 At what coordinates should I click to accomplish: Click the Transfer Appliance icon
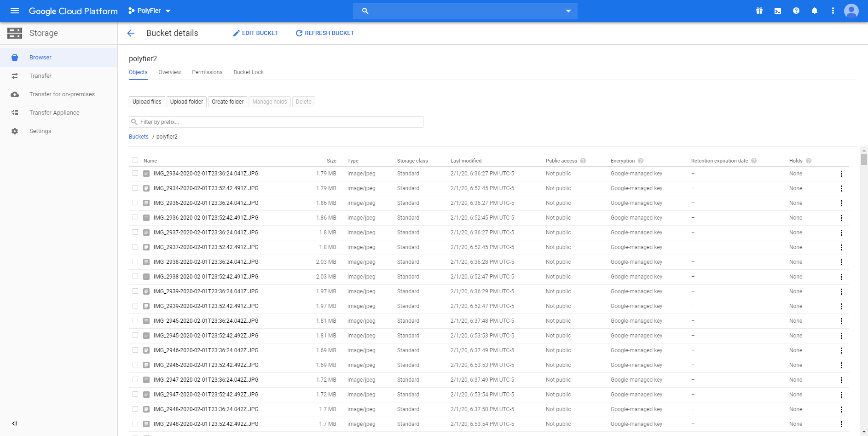[15, 113]
